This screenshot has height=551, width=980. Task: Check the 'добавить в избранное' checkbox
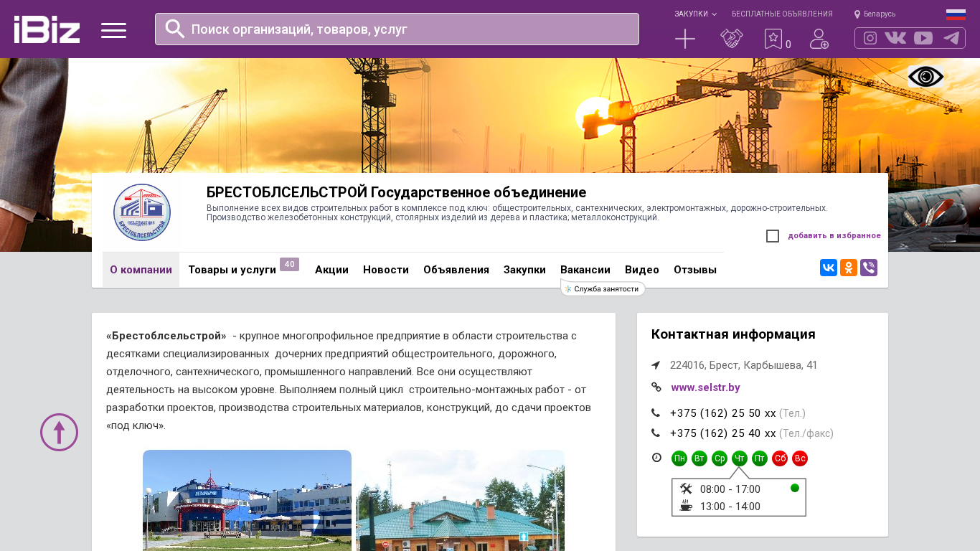point(773,236)
